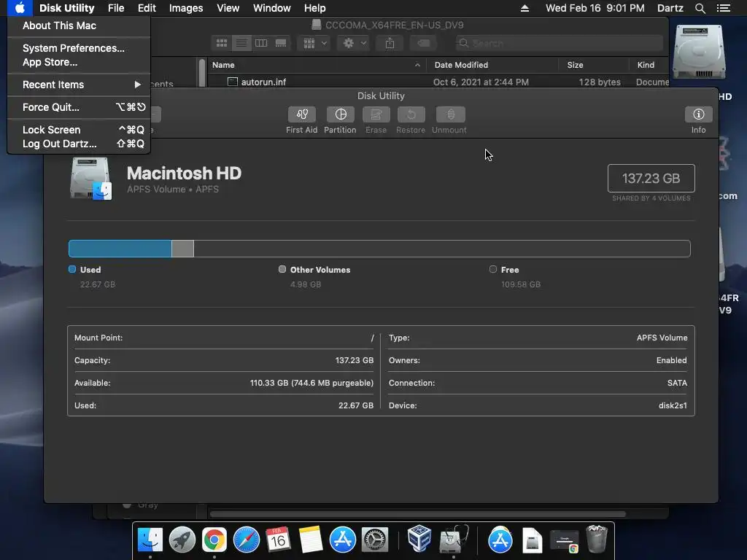This screenshot has height=560, width=747.
Task: Open Calendar from the Dock
Action: click(278, 540)
